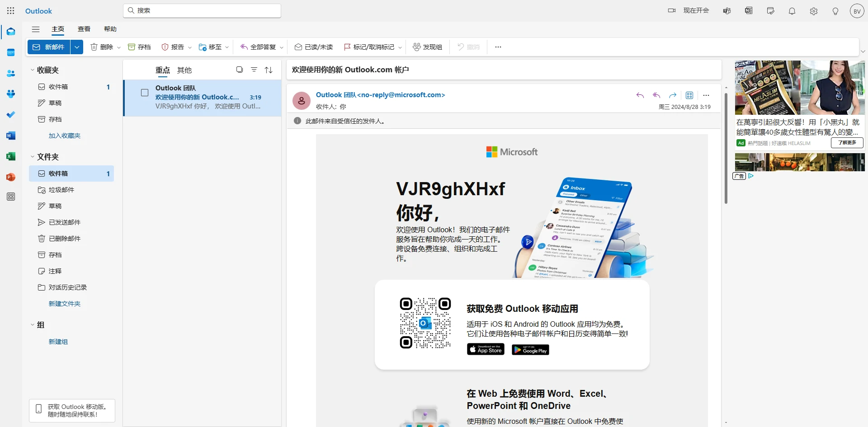Click the reply arrow in message header
Screen dimensions: 868x427
640,95
